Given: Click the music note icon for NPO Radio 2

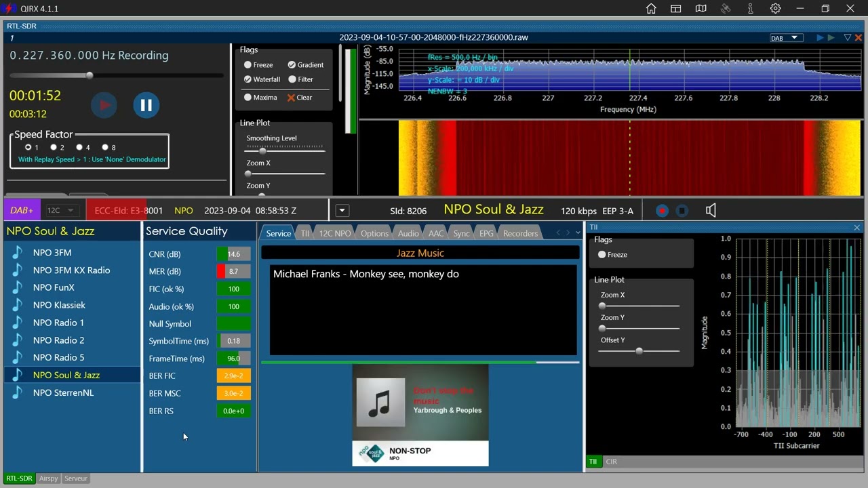Looking at the screenshot, I should pos(18,340).
